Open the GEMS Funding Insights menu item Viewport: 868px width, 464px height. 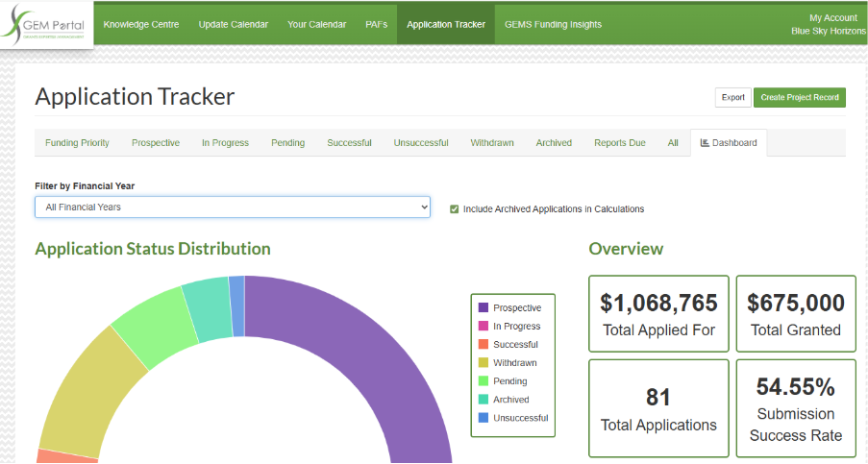pos(554,24)
